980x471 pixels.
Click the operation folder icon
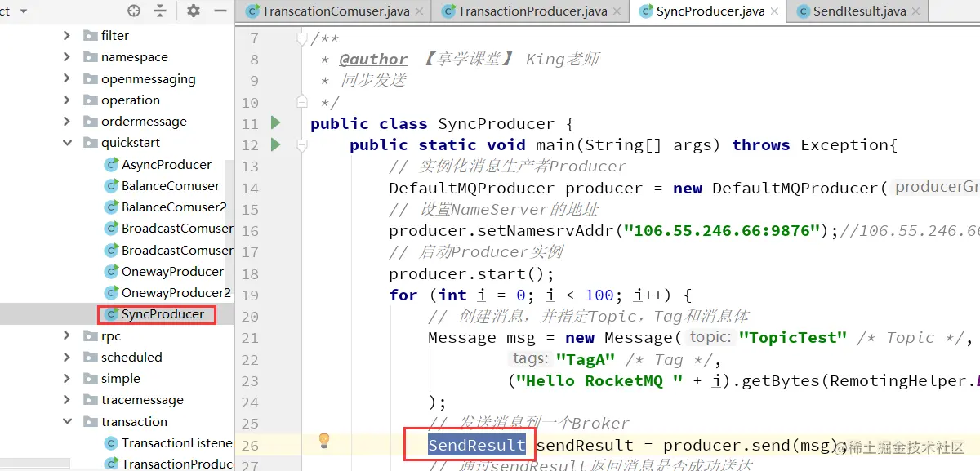(91, 100)
